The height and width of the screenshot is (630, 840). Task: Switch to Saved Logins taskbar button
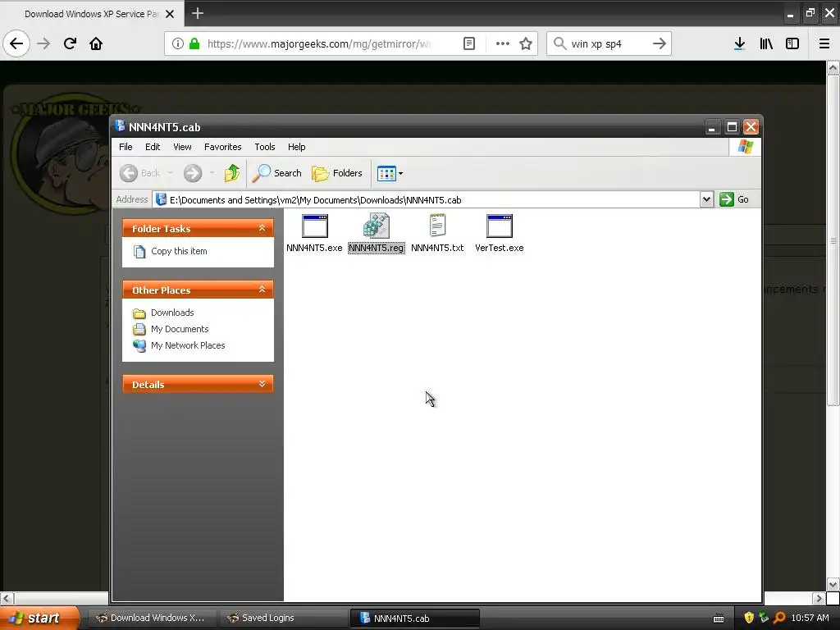(x=283, y=618)
